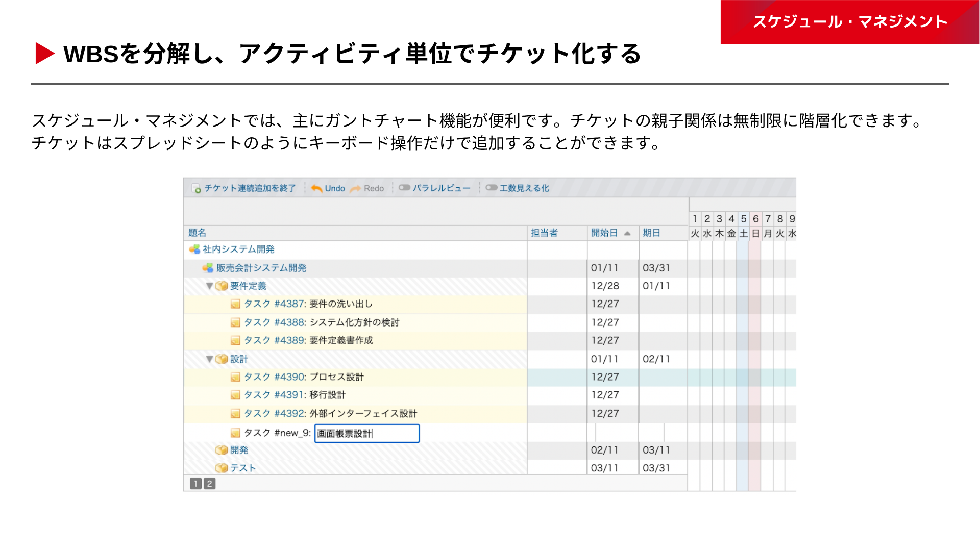This screenshot has width=980, height=551.
Task: Click the icon of task #new_9
Action: pyautogui.click(x=235, y=433)
